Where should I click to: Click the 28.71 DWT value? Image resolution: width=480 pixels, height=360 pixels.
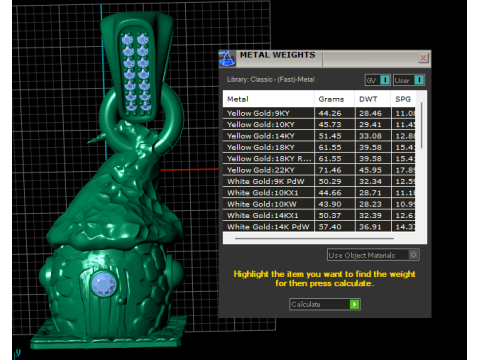370,193
